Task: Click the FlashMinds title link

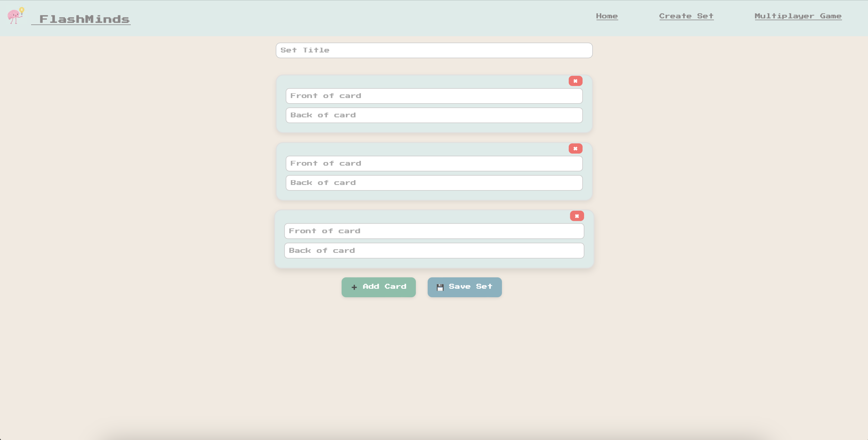Action: coord(84,19)
